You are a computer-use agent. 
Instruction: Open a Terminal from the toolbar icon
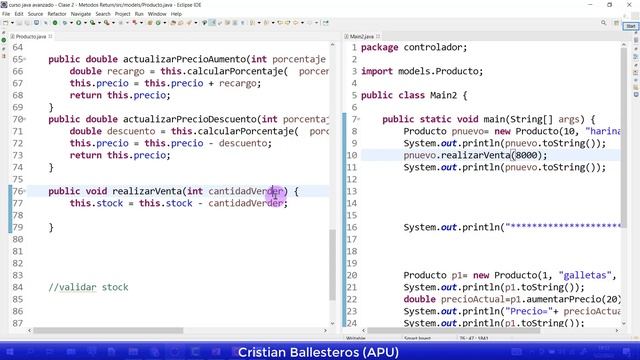click(36, 23)
